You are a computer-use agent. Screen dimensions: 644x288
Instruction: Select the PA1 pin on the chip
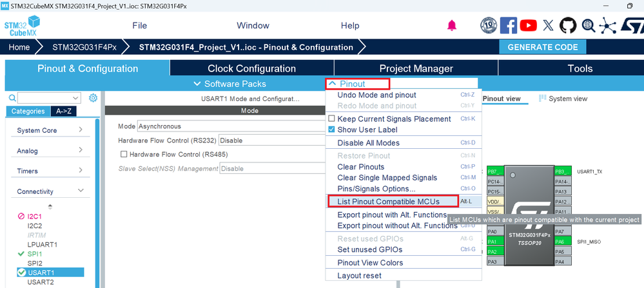tap(494, 242)
